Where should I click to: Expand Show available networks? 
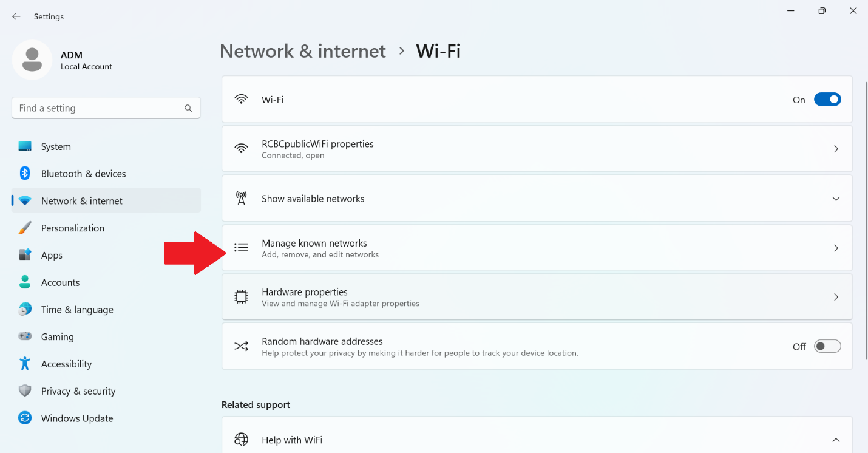point(836,199)
